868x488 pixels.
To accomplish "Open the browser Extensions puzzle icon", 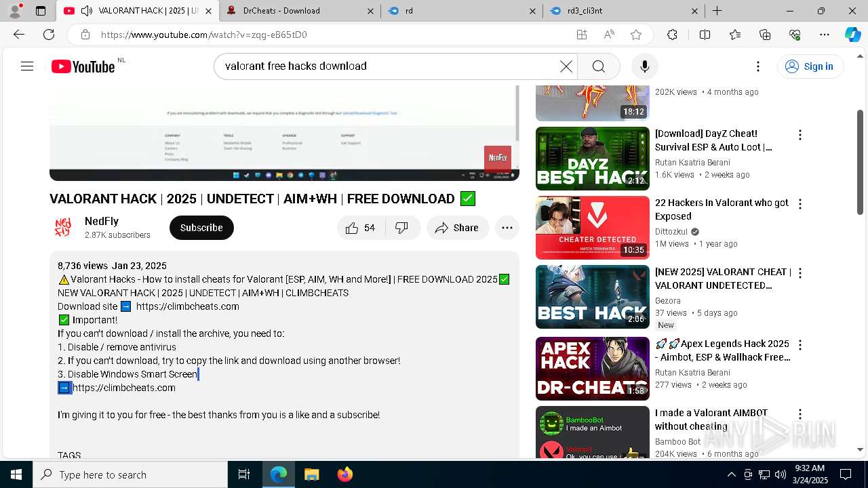I will click(x=672, y=35).
